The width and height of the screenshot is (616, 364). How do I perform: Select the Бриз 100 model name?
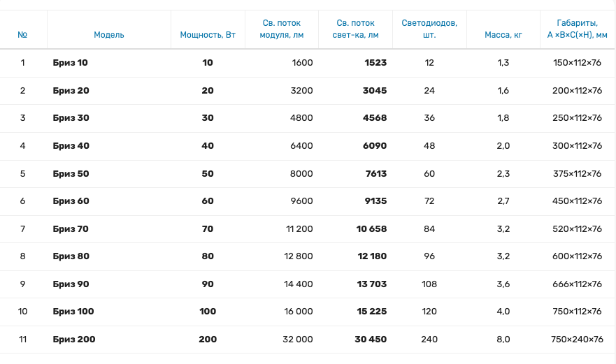73,312
